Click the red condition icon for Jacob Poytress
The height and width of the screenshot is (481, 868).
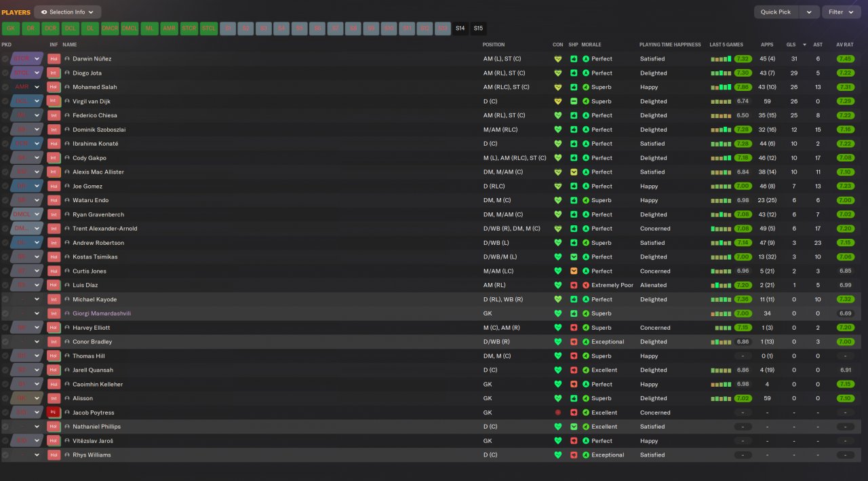(x=558, y=412)
